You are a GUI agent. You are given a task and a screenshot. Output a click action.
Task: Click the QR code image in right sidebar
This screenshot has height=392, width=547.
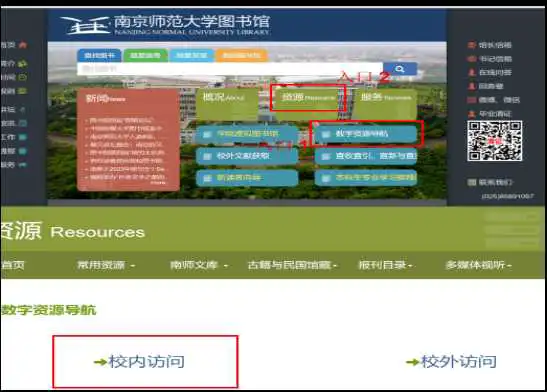(x=495, y=141)
